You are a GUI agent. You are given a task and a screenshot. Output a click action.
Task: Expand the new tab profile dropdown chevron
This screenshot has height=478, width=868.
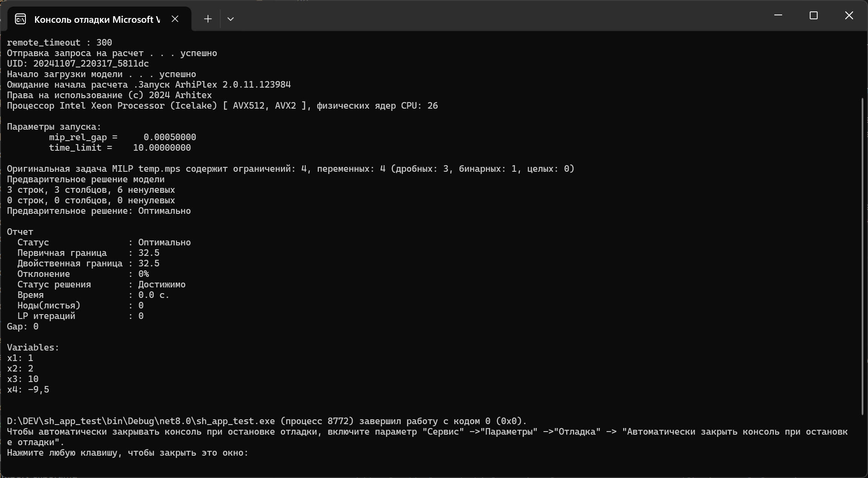tap(230, 19)
